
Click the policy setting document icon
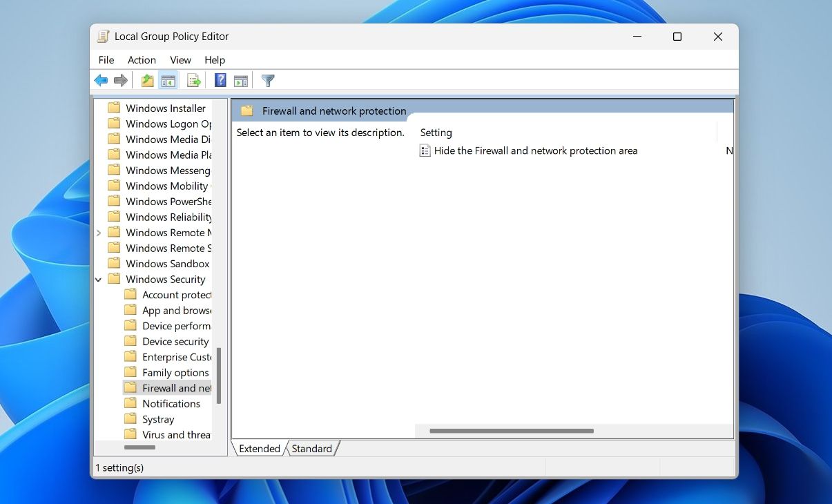(x=425, y=151)
